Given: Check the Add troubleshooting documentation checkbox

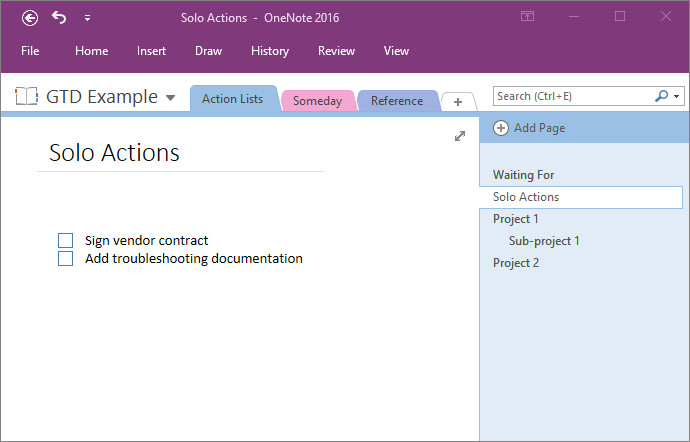Looking at the screenshot, I should click(x=66, y=258).
